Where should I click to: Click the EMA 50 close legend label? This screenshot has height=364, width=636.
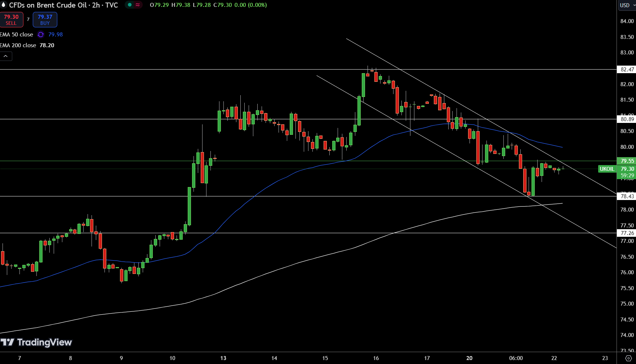point(17,35)
